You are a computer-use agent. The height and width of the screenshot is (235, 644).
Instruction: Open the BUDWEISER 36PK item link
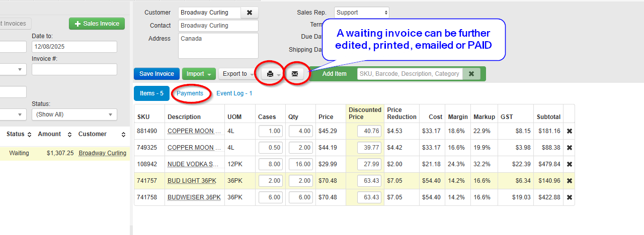194,197
